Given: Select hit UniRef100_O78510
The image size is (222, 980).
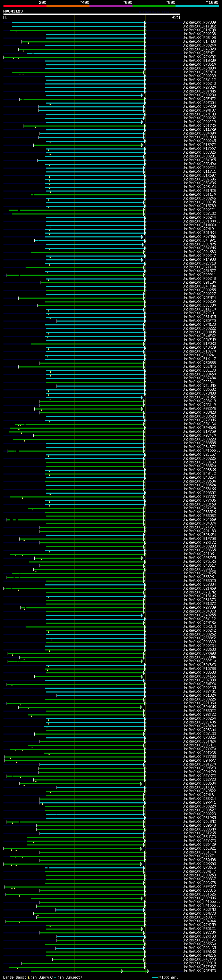Looking at the screenshot, I should [x=199, y=64].
